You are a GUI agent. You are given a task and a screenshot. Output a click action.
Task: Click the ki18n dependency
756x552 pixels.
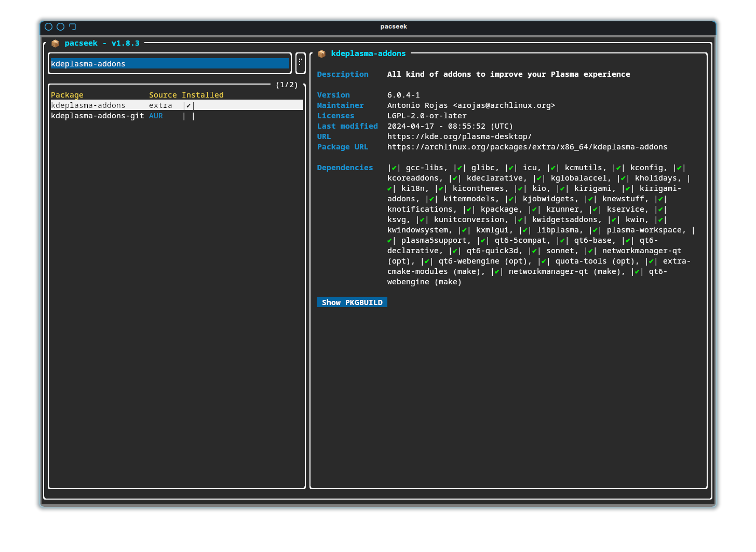(x=413, y=188)
